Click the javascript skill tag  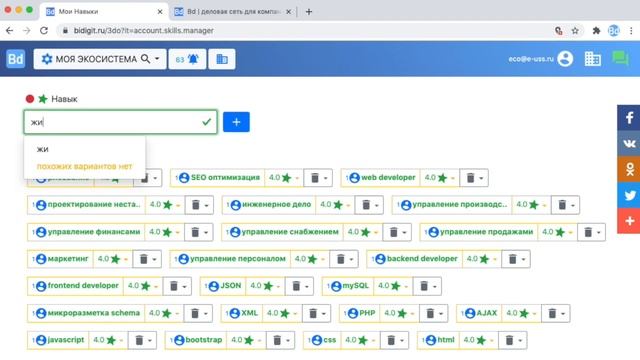58,340
